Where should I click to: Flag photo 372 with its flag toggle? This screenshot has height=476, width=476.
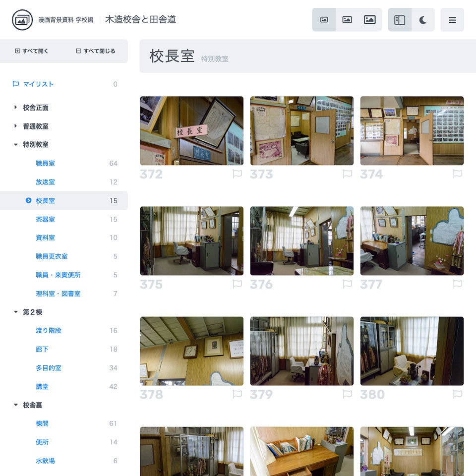point(238,174)
